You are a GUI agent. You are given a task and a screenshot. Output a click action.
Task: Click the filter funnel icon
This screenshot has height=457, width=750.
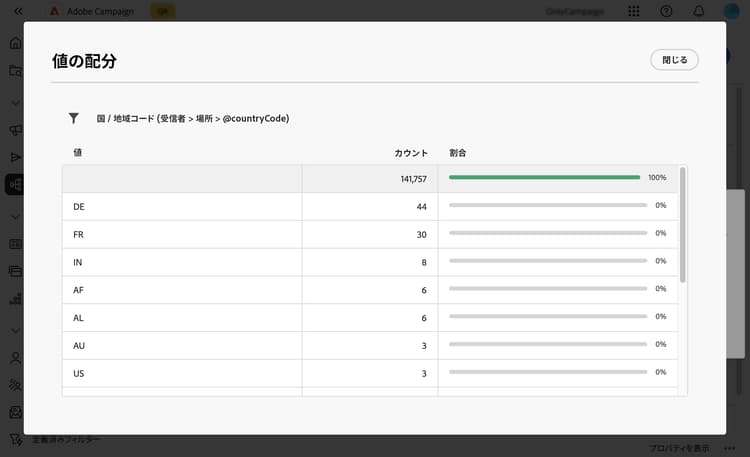(74, 118)
